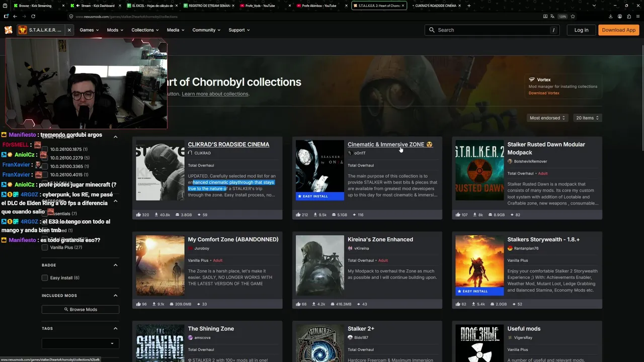Close the S.T.A.L.K.E.R. game filter chip
This screenshot has height=362, width=644.
click(69, 30)
